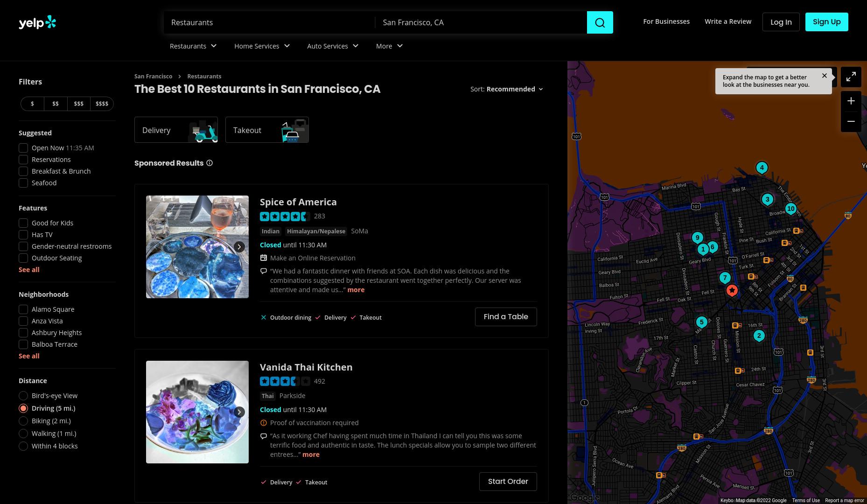
Task: Click map pin number 3
Action: pyautogui.click(x=768, y=200)
